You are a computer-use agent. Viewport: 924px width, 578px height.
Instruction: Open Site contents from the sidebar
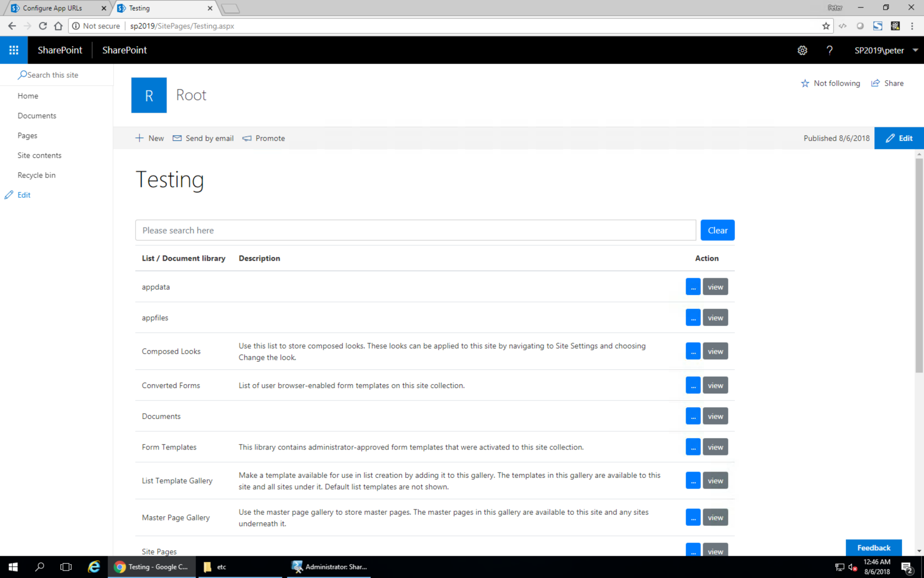pyautogui.click(x=39, y=155)
